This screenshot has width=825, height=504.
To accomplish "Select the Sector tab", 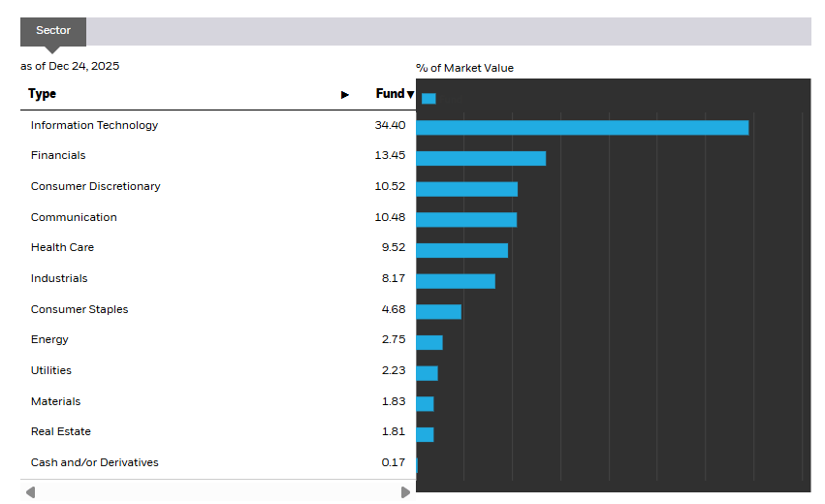I will 53,31.
